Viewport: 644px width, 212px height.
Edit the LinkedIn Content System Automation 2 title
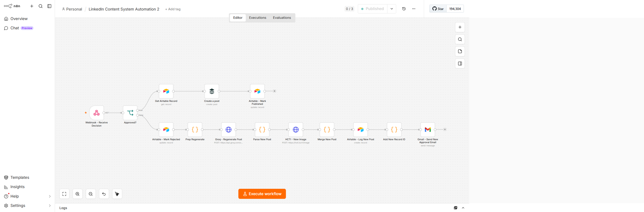pos(124,9)
